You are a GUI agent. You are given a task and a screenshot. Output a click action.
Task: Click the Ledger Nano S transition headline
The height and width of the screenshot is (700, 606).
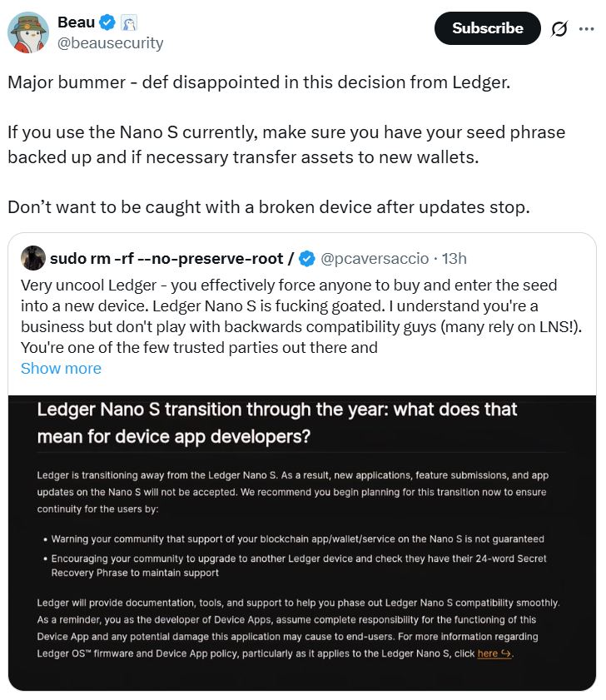click(277, 422)
